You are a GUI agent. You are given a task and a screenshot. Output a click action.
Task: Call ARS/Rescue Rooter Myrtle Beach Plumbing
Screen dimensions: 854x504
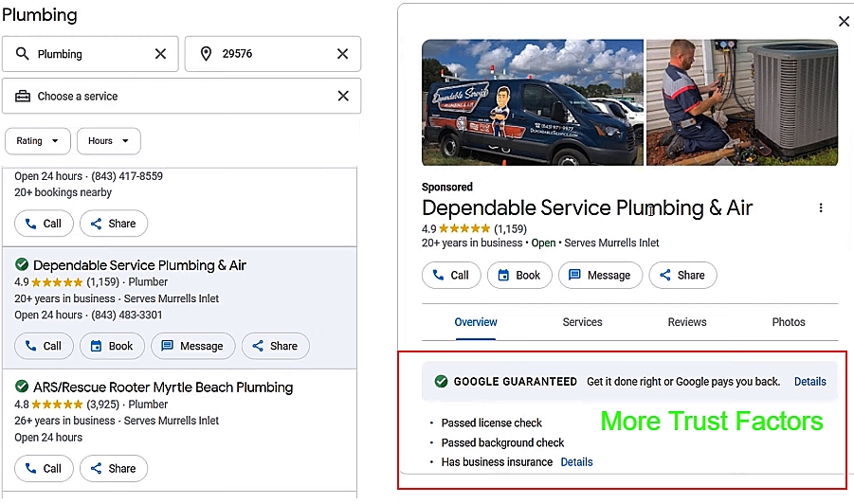[44, 469]
